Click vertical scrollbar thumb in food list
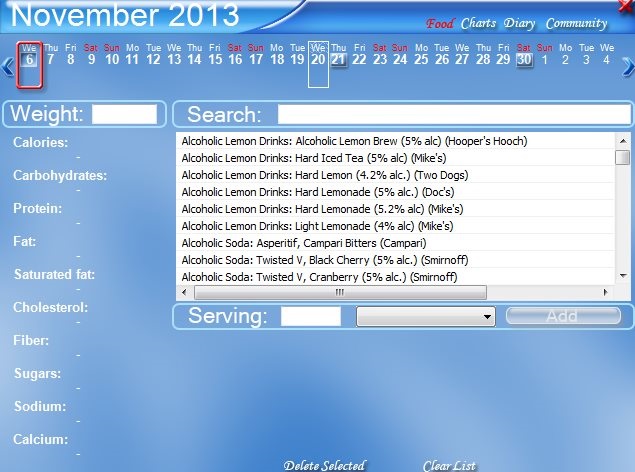The image size is (635, 472). 622,157
